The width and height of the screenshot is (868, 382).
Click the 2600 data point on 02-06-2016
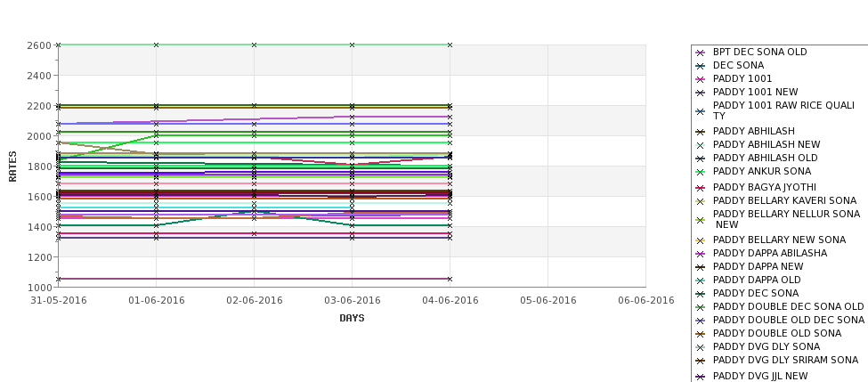(x=254, y=45)
